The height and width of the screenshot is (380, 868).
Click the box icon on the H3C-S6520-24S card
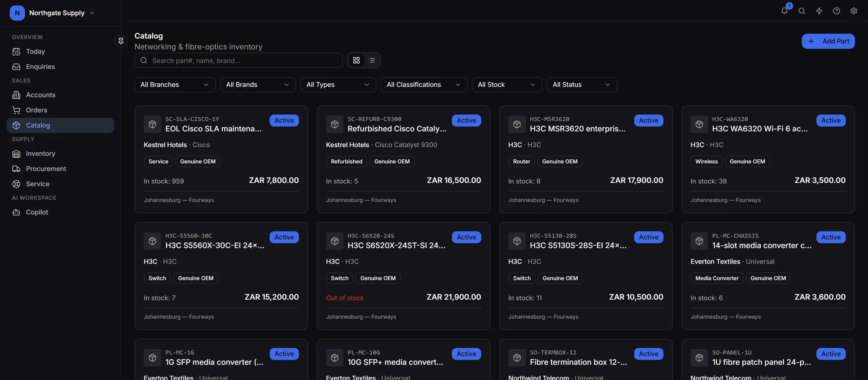pos(335,241)
